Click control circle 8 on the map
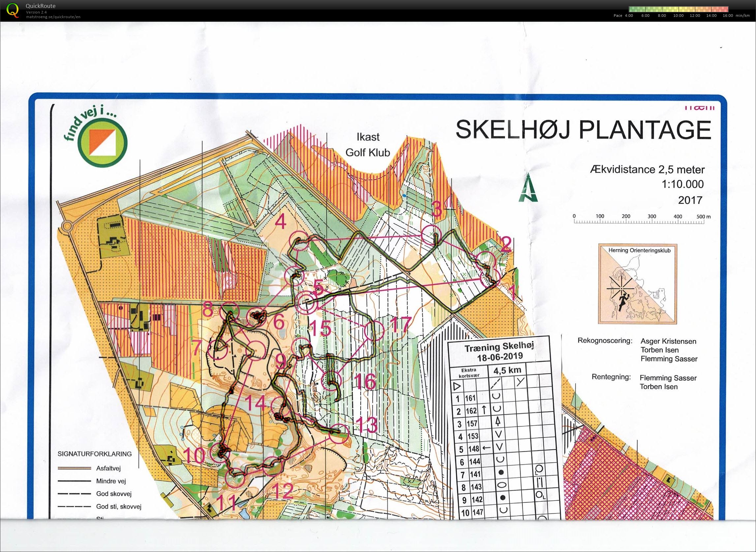This screenshot has height=552, width=756. (x=230, y=312)
